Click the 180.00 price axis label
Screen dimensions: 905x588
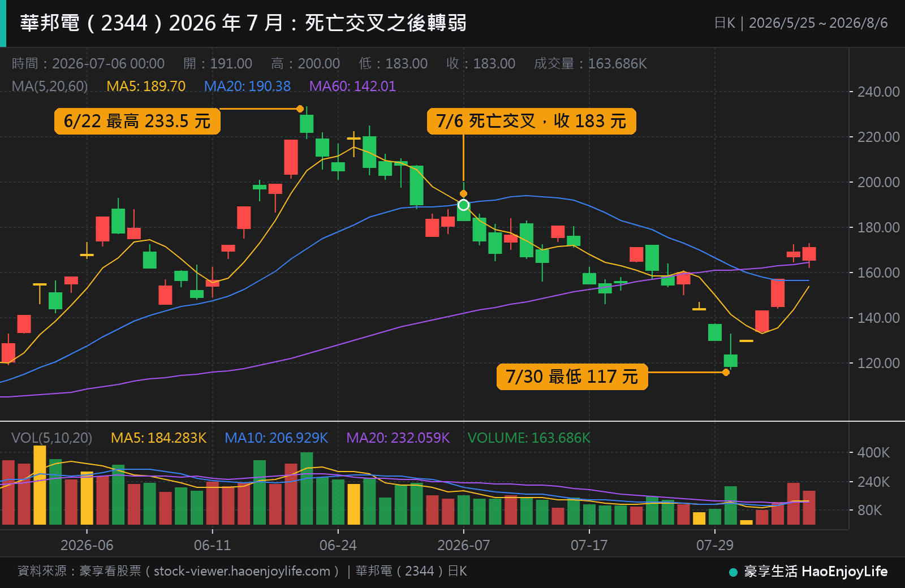tap(878, 228)
